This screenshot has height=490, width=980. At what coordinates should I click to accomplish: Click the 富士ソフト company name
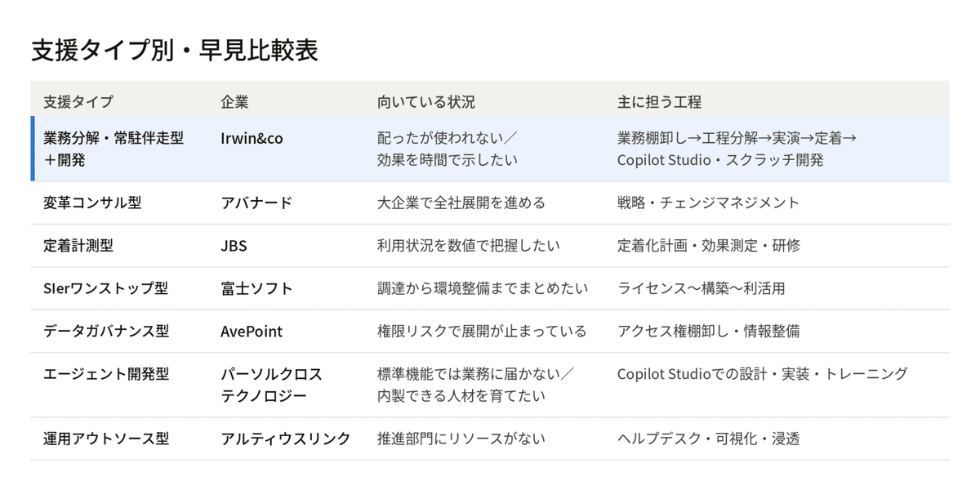point(256,288)
